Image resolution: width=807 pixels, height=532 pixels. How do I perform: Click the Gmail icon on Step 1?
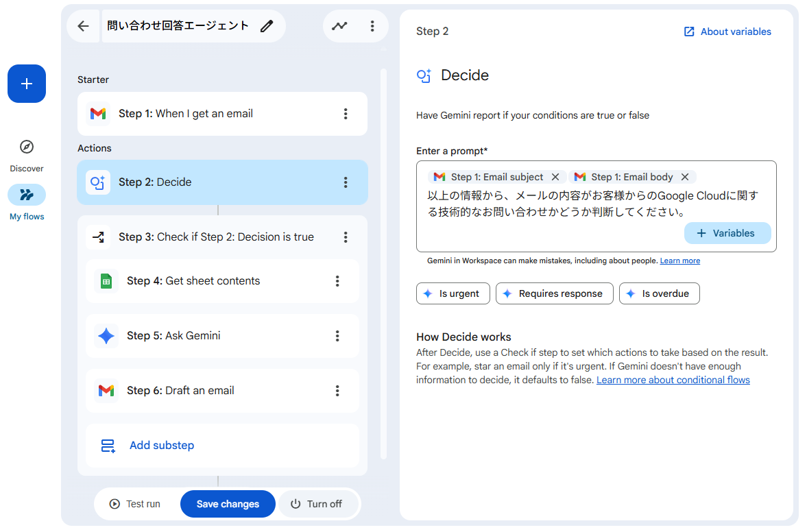[x=98, y=114]
